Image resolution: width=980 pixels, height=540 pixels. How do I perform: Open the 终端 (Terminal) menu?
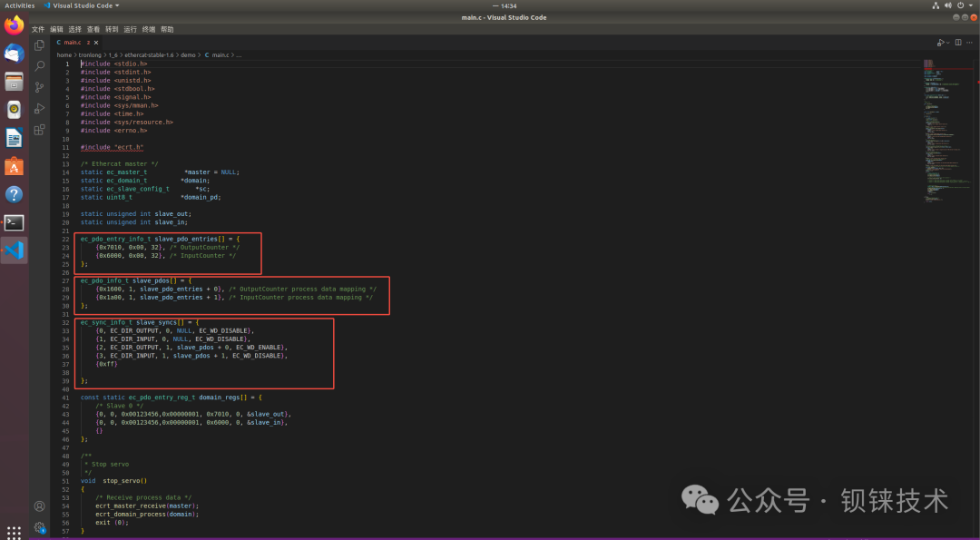tap(148, 29)
